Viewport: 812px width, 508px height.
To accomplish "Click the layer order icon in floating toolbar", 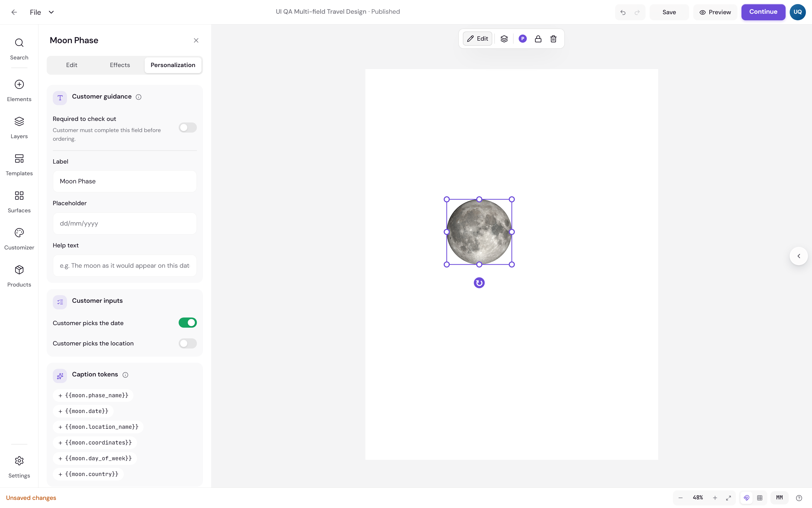I will click(x=504, y=39).
